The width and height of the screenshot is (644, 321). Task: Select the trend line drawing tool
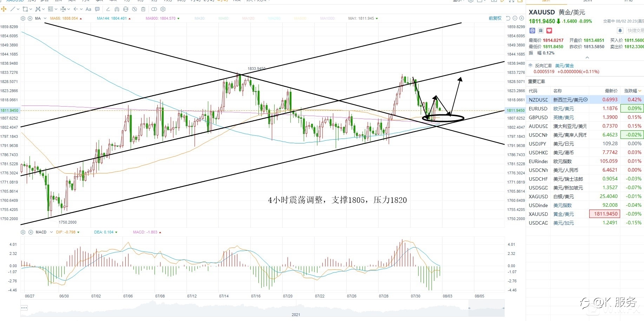click(x=13, y=9)
